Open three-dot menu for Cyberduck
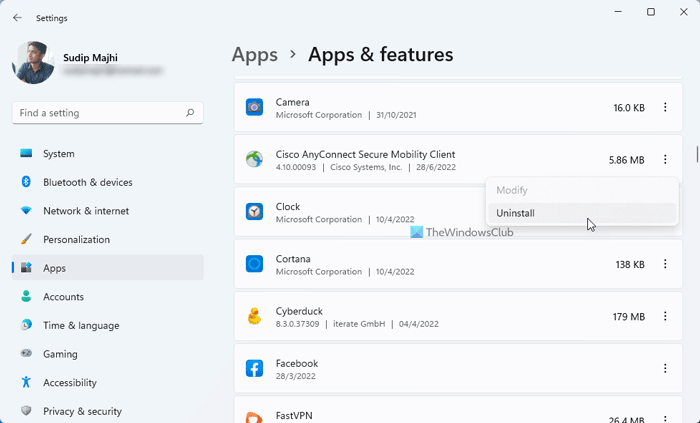 [665, 316]
